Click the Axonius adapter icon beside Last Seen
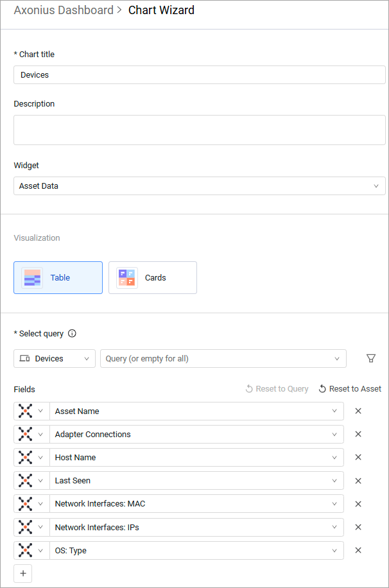 [x=25, y=481]
